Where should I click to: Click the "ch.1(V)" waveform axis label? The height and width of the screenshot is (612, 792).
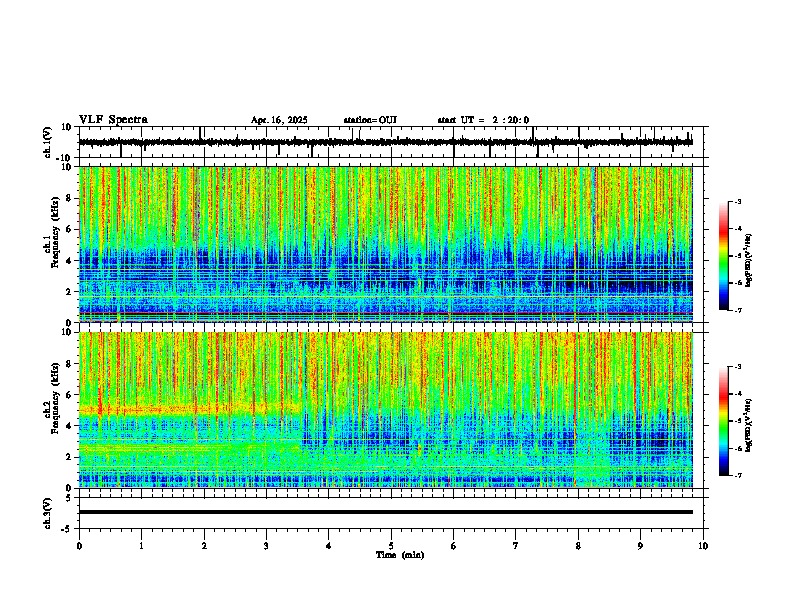click(48, 142)
